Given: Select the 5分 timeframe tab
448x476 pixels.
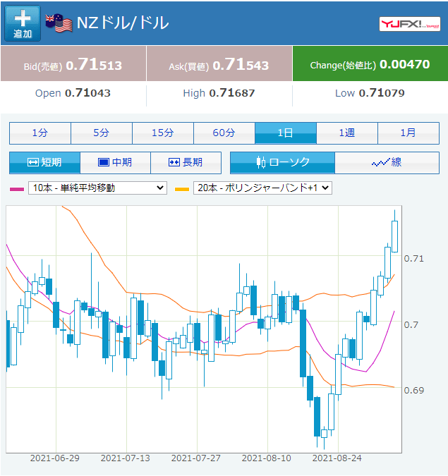Looking at the screenshot, I should 102,133.
